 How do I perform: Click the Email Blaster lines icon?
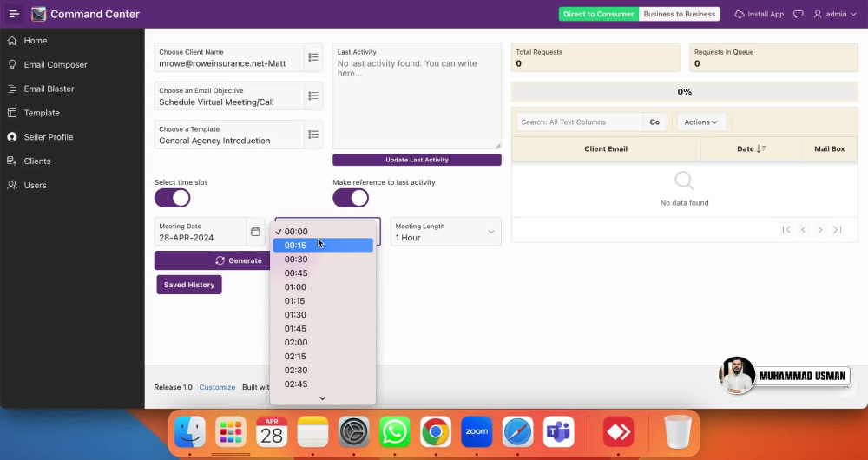click(12, 89)
